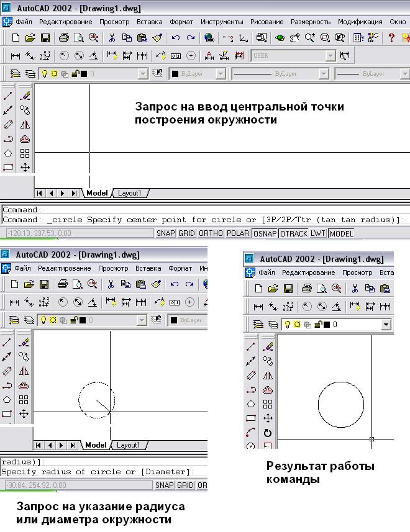Toggle OTRACK in the top window status bar

tap(294, 233)
